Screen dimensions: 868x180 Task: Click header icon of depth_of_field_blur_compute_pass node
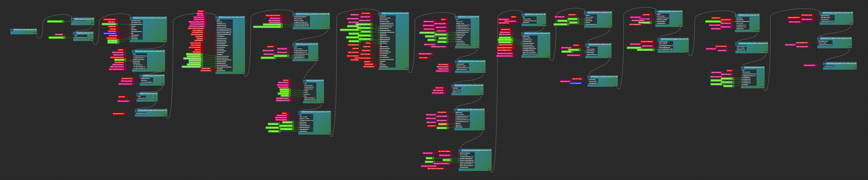(x=523, y=33)
